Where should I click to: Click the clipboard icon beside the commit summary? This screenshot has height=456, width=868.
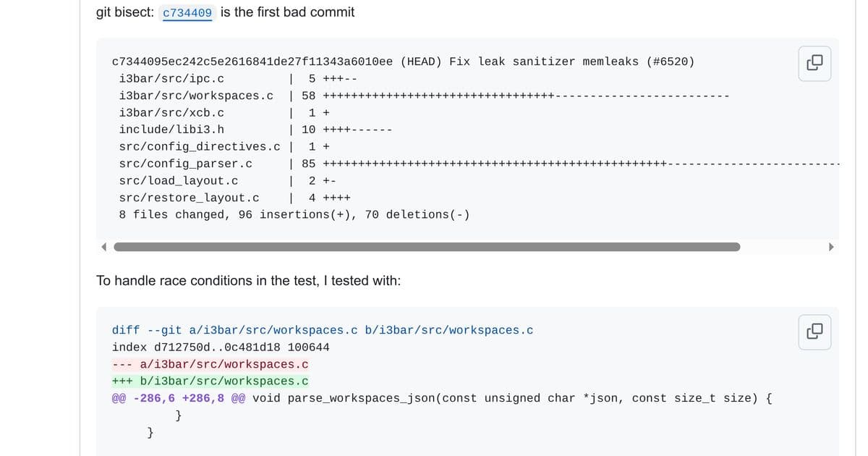[x=814, y=63]
